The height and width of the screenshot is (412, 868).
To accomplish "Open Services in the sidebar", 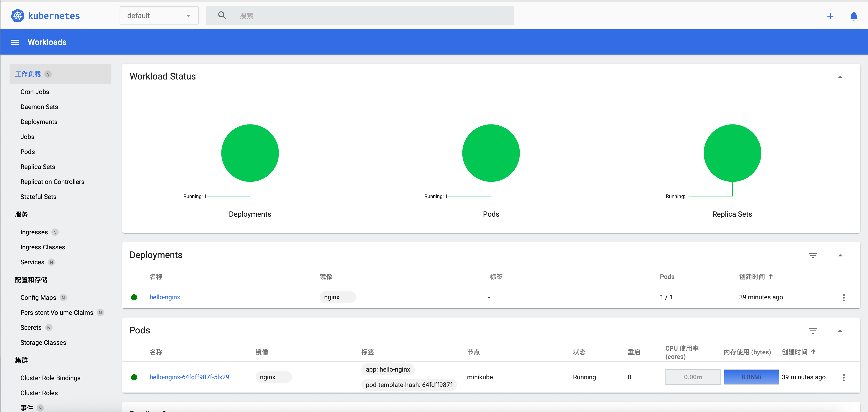I will (x=32, y=262).
